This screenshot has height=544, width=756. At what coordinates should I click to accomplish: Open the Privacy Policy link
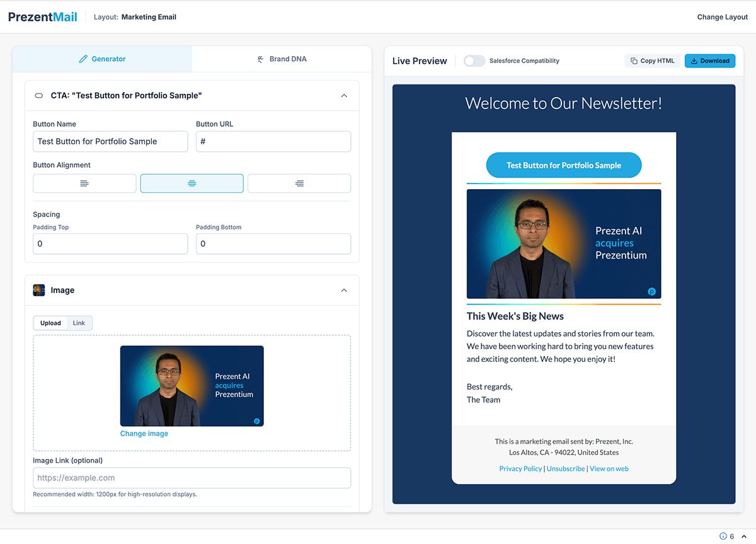click(520, 468)
